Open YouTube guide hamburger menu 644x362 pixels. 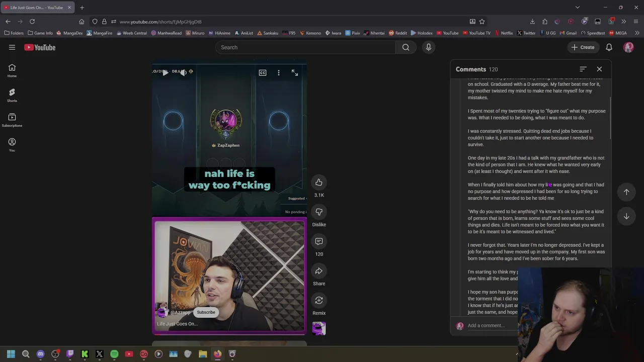[x=12, y=47]
